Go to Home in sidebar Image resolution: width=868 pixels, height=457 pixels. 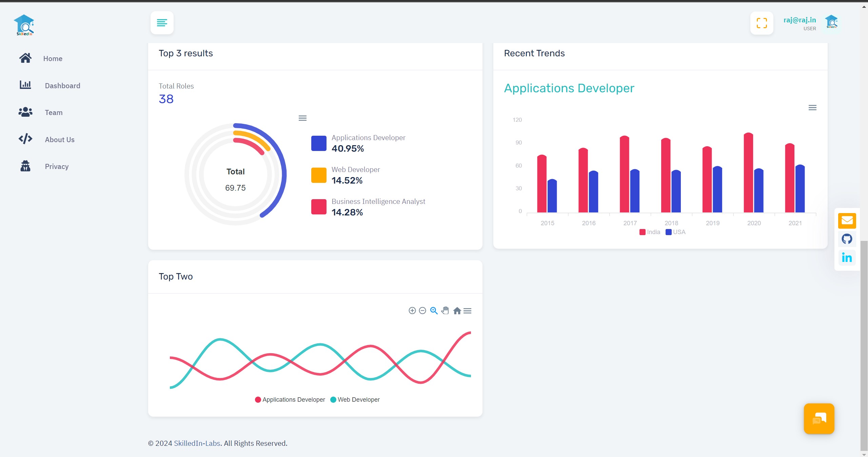pyautogui.click(x=53, y=59)
